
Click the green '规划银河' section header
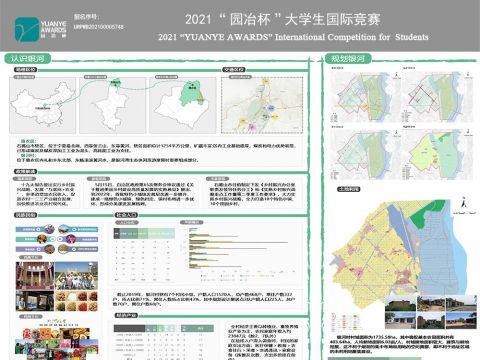348,59
